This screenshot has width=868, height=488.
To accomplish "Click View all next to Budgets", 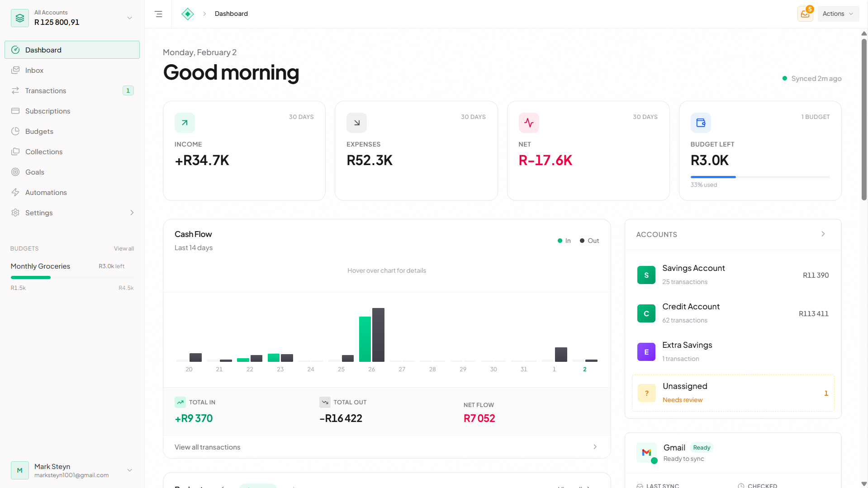I will (x=124, y=248).
